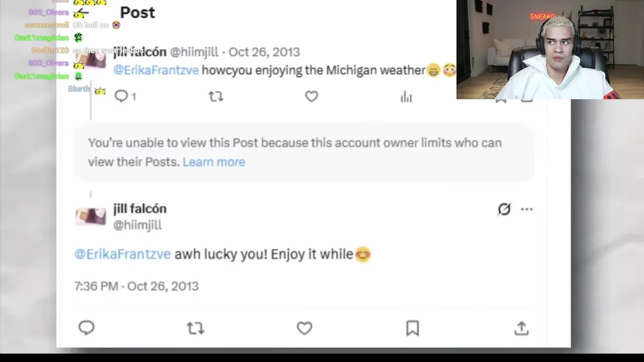The image size is (644, 362).
Task: Repost the Michigan weather post
Action: point(216,96)
